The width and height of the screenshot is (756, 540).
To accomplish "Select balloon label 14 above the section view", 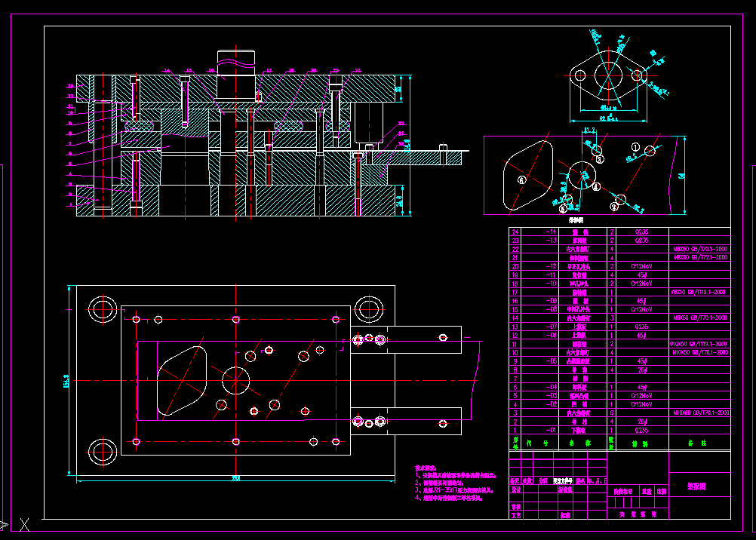I will coord(167,71).
